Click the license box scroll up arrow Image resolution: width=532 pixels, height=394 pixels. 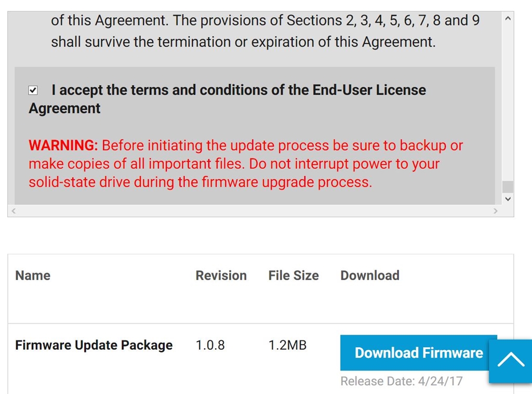click(508, 19)
